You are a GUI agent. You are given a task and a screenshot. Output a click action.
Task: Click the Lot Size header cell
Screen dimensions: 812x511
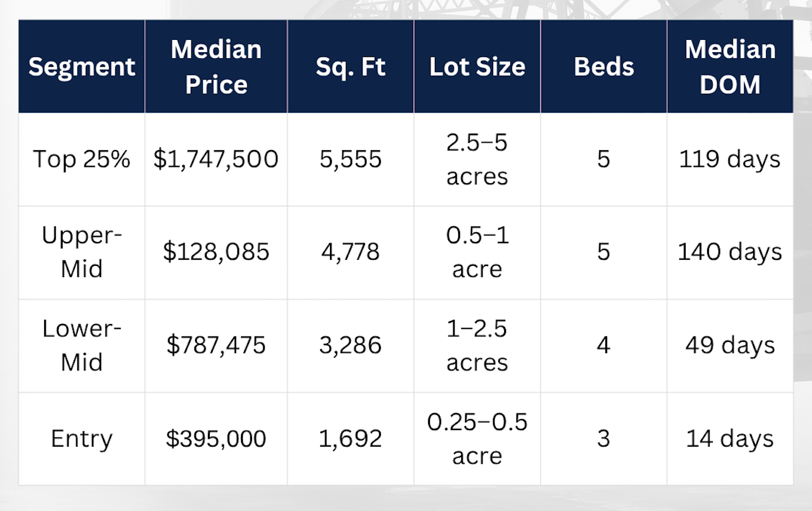477,66
